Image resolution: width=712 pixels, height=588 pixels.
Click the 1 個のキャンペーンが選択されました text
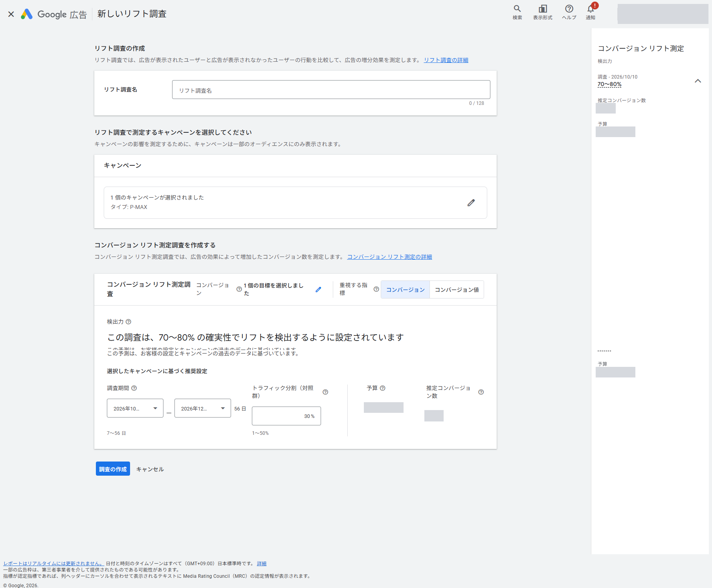coord(157,198)
